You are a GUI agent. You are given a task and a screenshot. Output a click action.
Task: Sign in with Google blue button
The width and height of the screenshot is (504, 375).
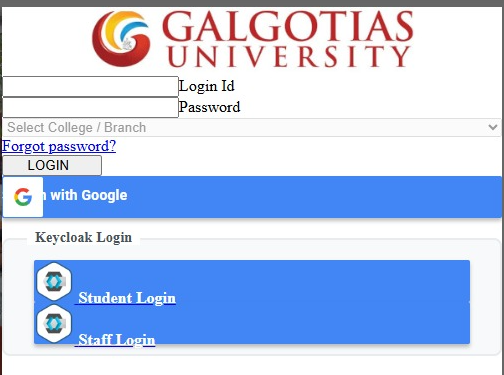(252, 197)
